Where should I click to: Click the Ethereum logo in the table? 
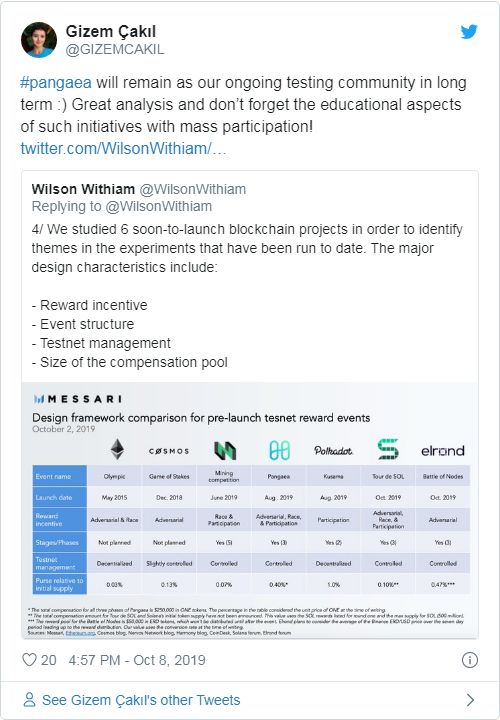point(118,449)
